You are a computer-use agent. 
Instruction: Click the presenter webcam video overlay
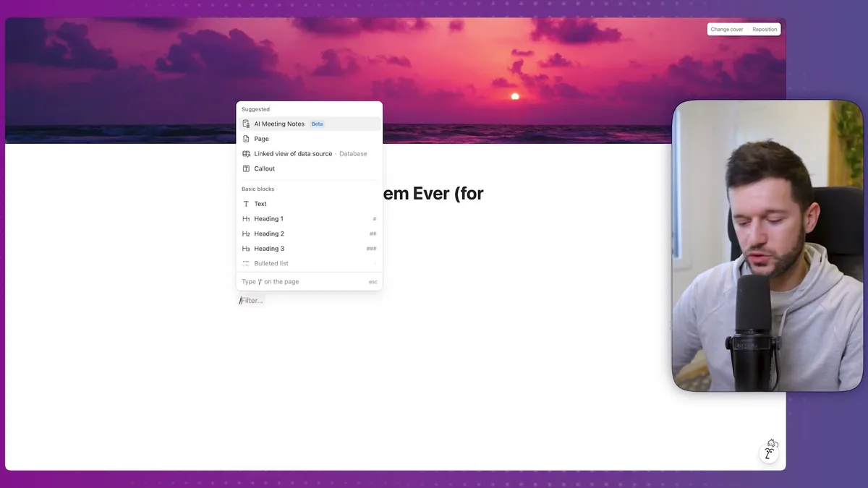[x=767, y=246]
